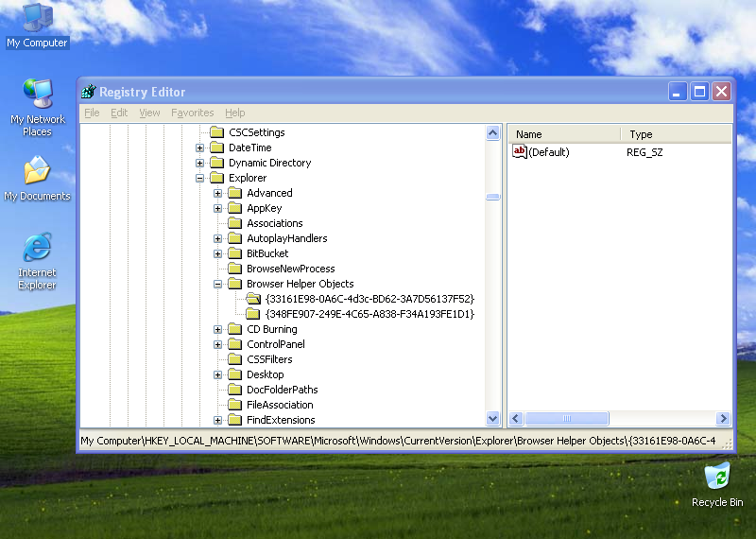The width and height of the screenshot is (756, 539).
Task: Open the View menu
Action: click(149, 113)
